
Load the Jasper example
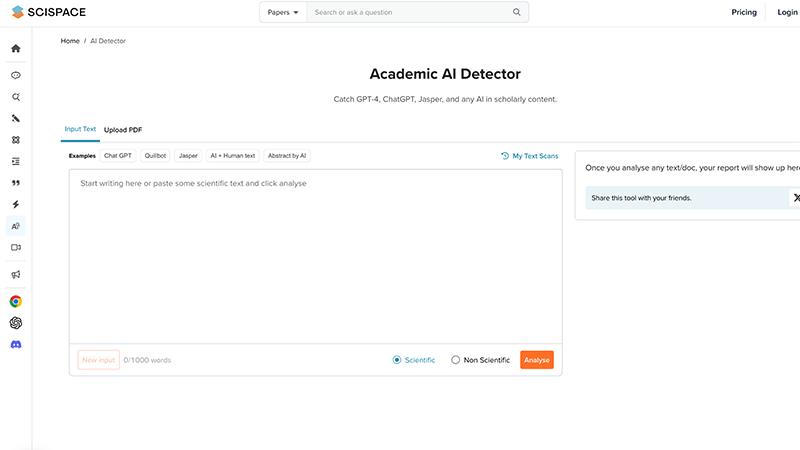[188, 156]
